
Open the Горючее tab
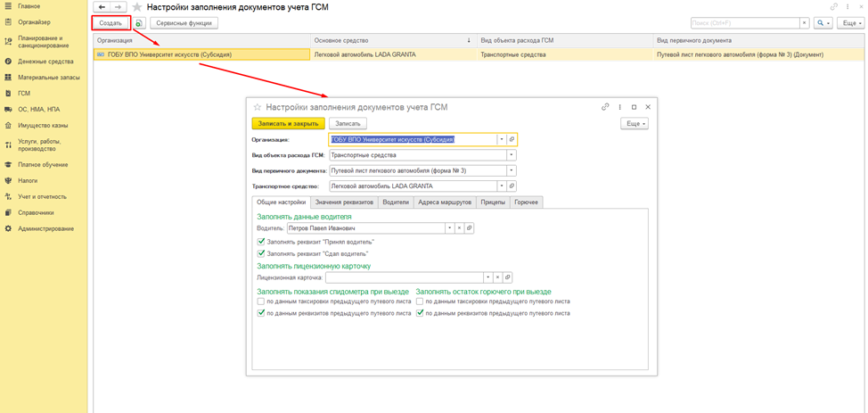click(527, 202)
